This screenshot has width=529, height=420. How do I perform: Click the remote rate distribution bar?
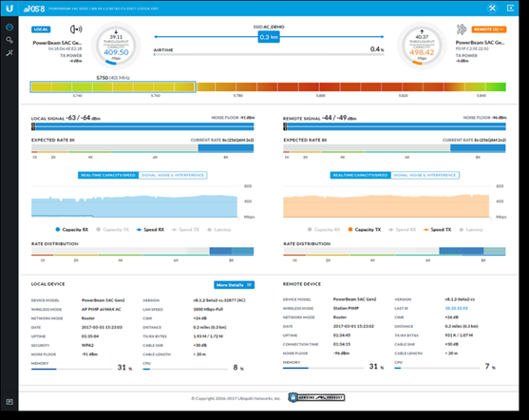pyautogui.click(x=394, y=252)
